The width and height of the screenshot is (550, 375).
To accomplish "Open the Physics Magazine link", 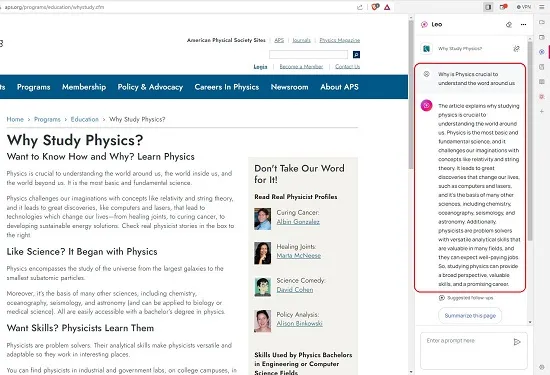I will click(x=340, y=40).
